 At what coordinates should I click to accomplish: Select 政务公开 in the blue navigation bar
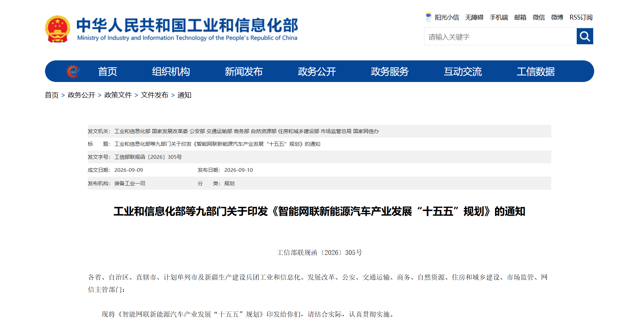[x=317, y=71]
